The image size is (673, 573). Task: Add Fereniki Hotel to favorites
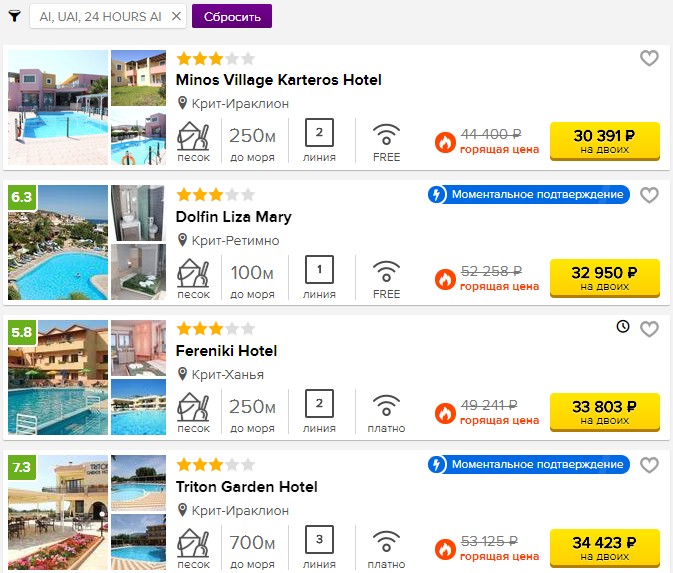click(649, 329)
